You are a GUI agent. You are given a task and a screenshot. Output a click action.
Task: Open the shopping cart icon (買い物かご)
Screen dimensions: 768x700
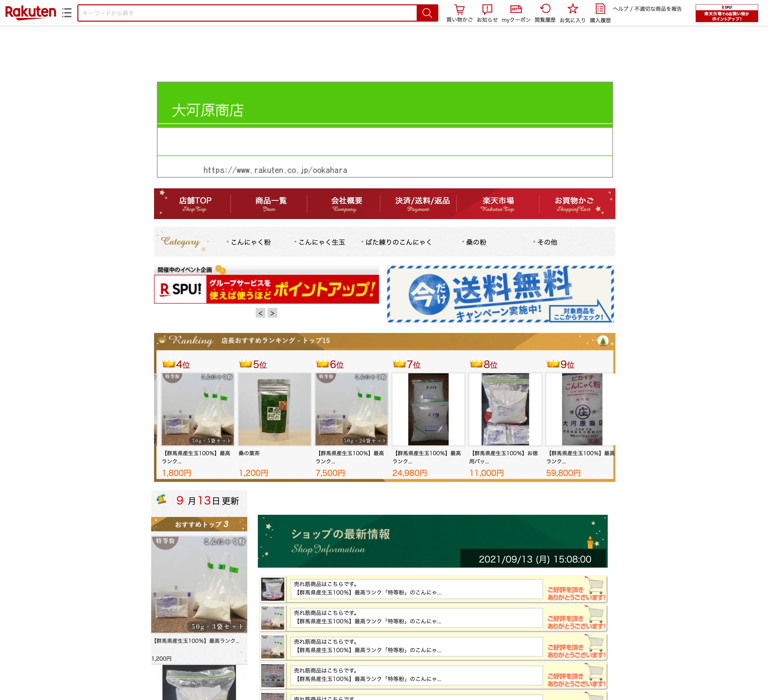(459, 10)
